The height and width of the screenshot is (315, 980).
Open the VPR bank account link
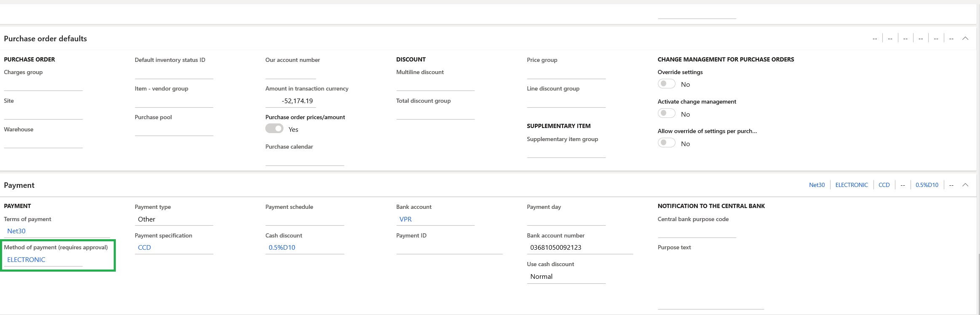coord(406,219)
